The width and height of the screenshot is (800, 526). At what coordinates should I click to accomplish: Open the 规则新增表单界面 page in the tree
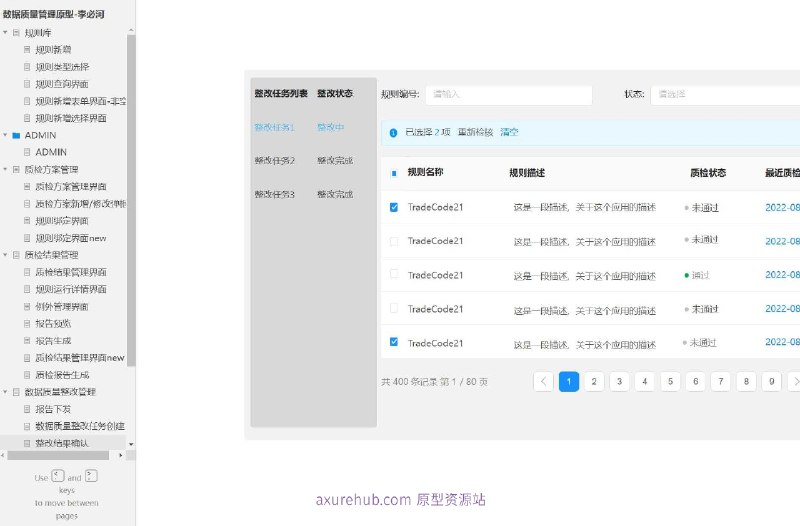point(80,101)
